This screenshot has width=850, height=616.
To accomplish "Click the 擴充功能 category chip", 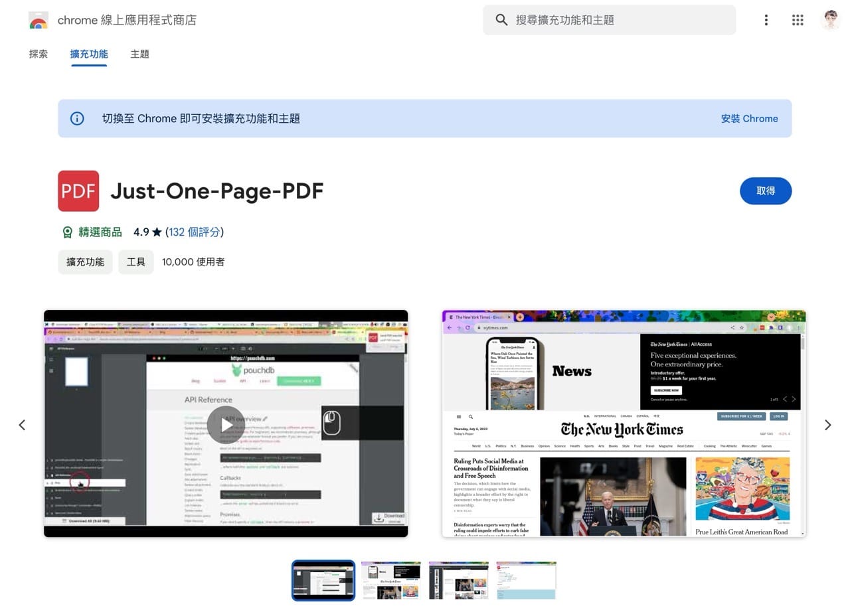I will click(x=85, y=262).
